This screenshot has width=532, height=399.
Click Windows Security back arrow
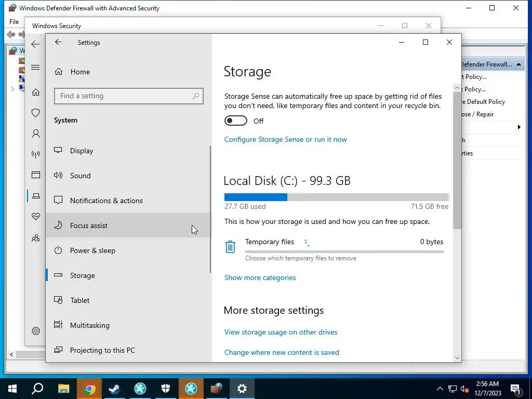pyautogui.click(x=35, y=44)
